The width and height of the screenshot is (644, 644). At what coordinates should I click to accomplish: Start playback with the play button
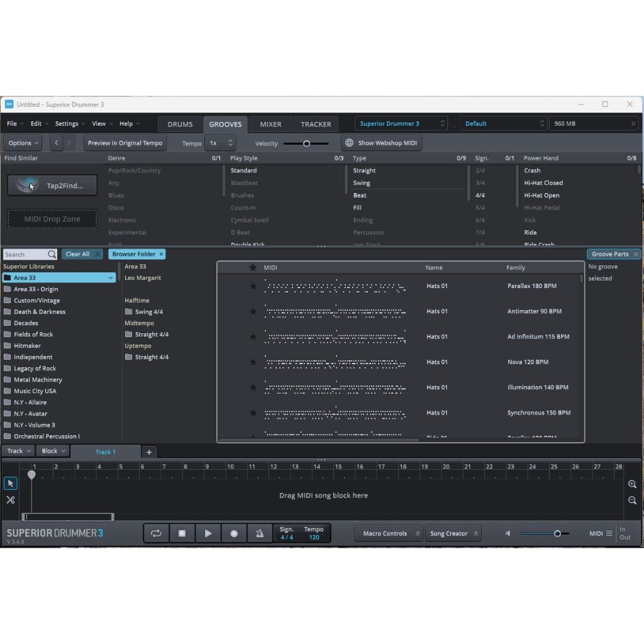pos(208,533)
